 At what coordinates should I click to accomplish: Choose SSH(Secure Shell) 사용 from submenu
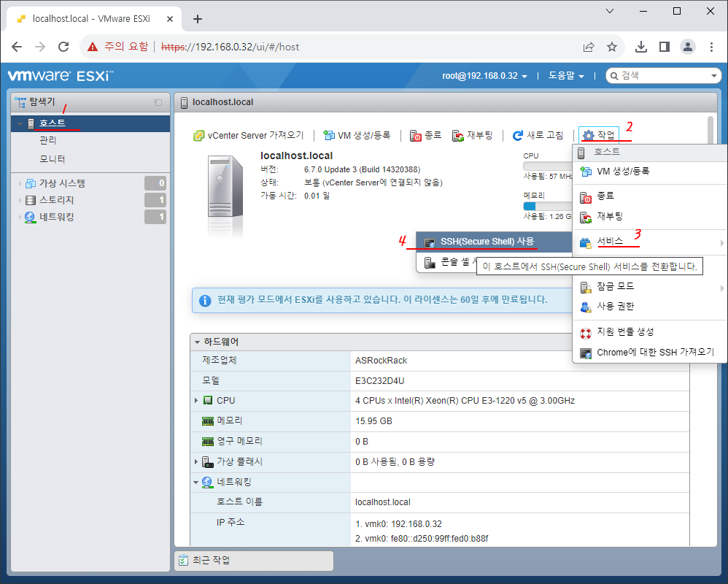(x=494, y=242)
